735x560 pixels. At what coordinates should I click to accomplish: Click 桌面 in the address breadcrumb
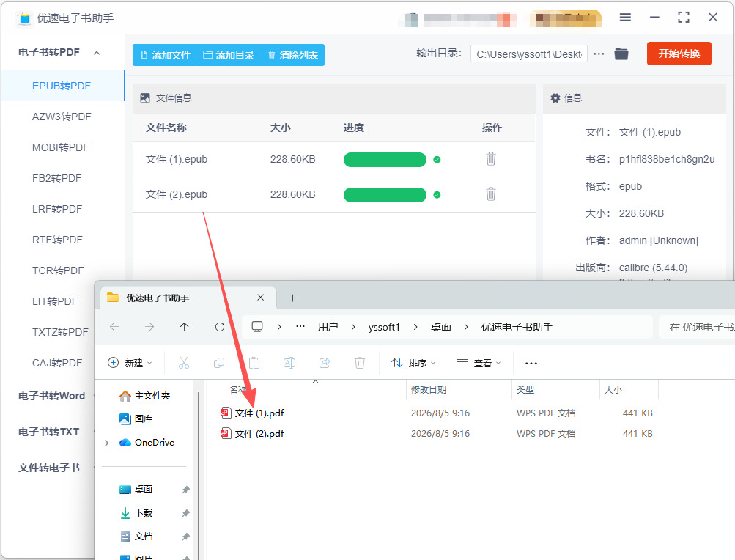[x=440, y=327]
